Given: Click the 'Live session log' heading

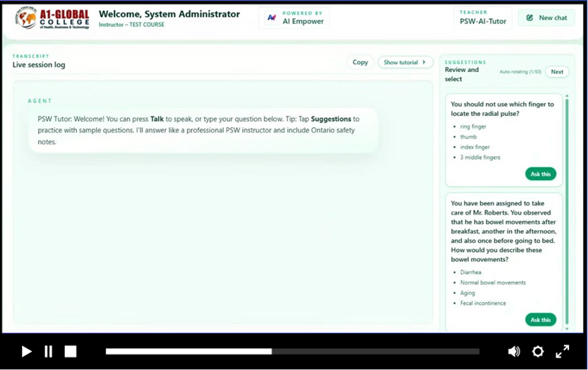Looking at the screenshot, I should tap(39, 64).
